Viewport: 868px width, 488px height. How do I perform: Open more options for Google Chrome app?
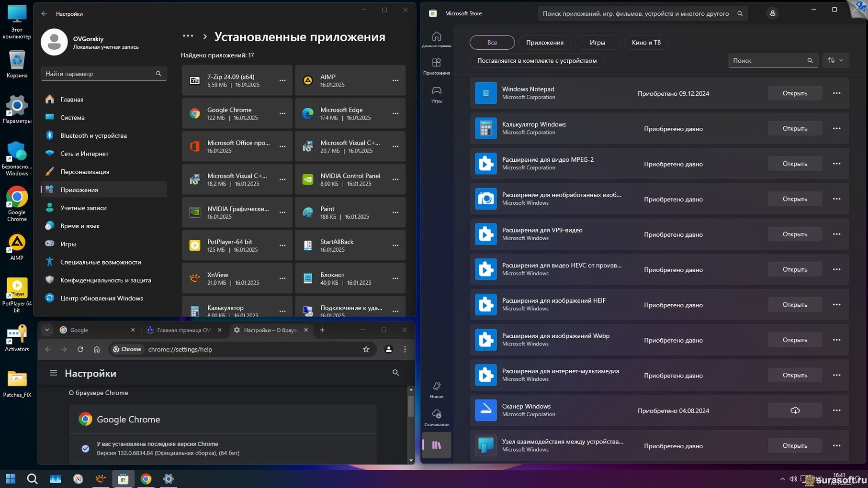282,113
